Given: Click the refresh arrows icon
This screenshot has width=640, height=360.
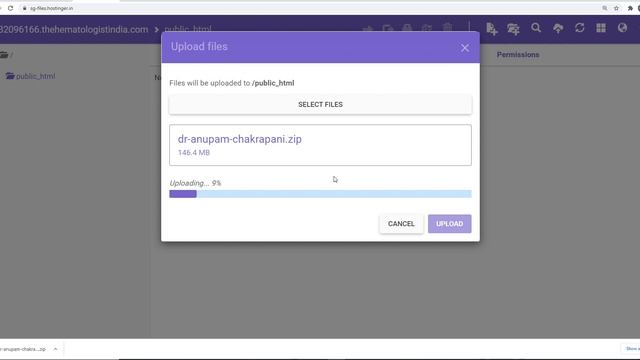Looking at the screenshot, I should (580, 28).
